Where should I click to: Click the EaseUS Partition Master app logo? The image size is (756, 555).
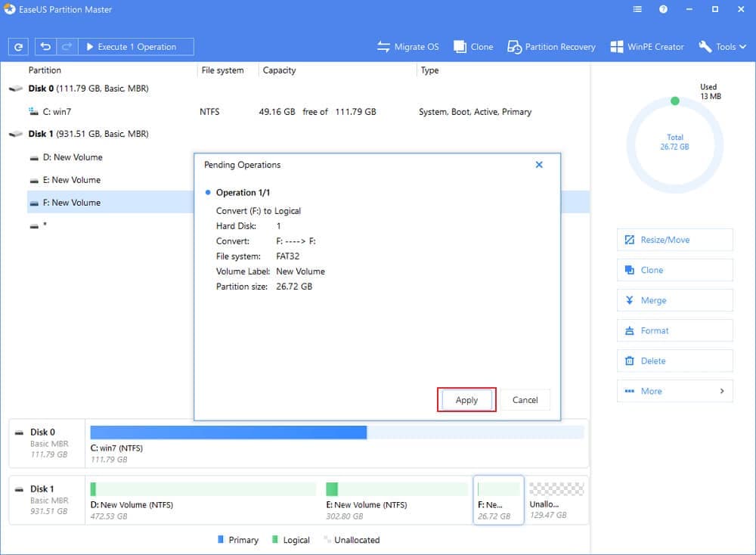(x=10, y=9)
